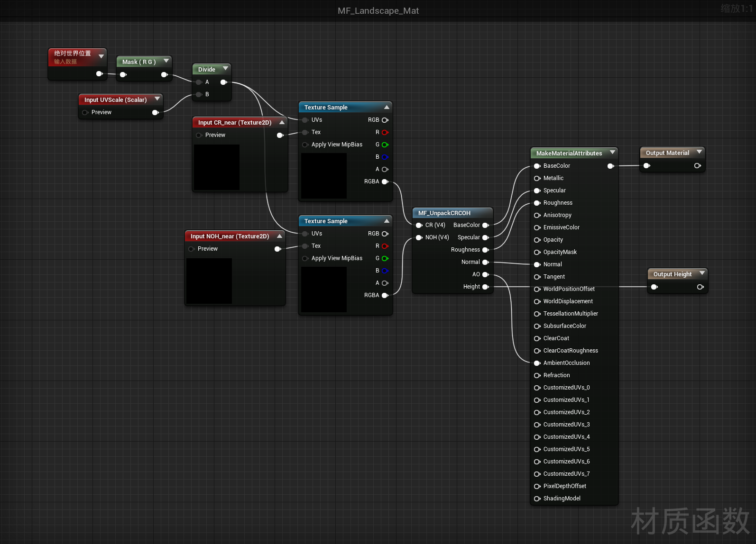Click the bottom Texture Sample preview thumbnail

(x=324, y=289)
